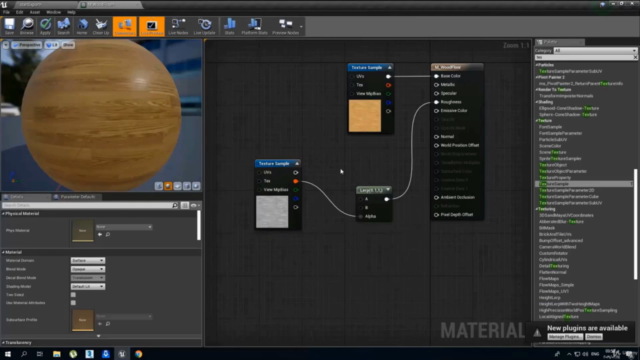Open the Asset menu
The width and height of the screenshot is (640, 360).
pyautogui.click(x=35, y=12)
